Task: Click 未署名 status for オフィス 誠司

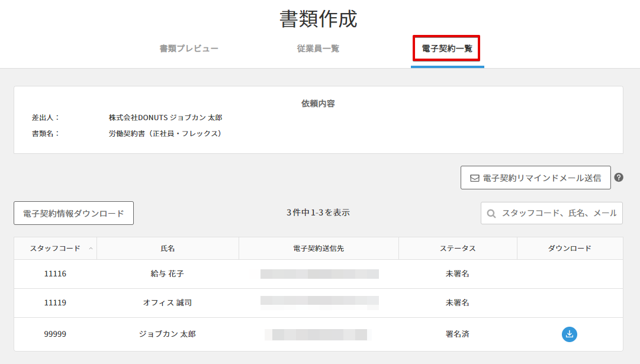Action: (457, 303)
